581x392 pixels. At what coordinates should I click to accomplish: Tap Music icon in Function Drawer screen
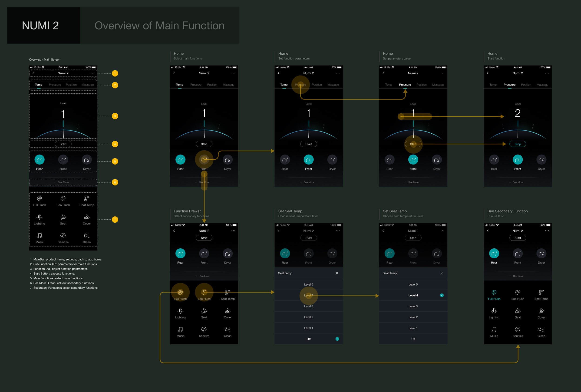coord(180,329)
